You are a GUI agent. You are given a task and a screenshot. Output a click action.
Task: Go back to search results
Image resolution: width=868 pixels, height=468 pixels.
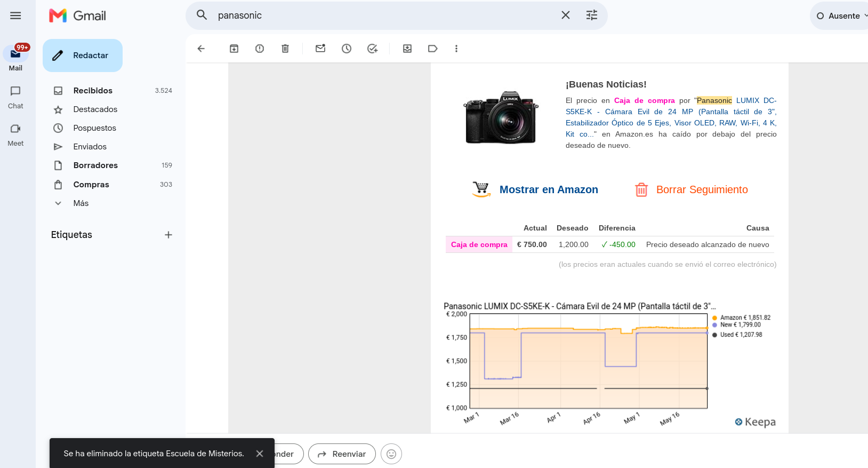click(x=201, y=49)
